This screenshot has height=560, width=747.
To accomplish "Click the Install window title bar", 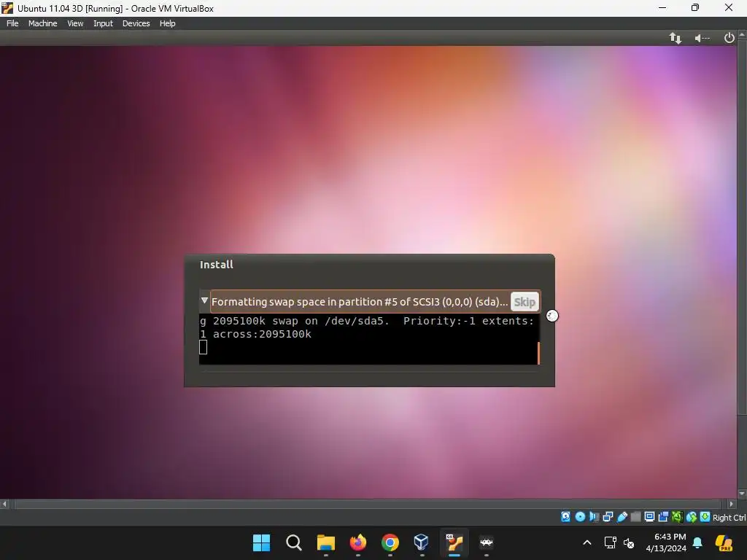I will tap(369, 265).
